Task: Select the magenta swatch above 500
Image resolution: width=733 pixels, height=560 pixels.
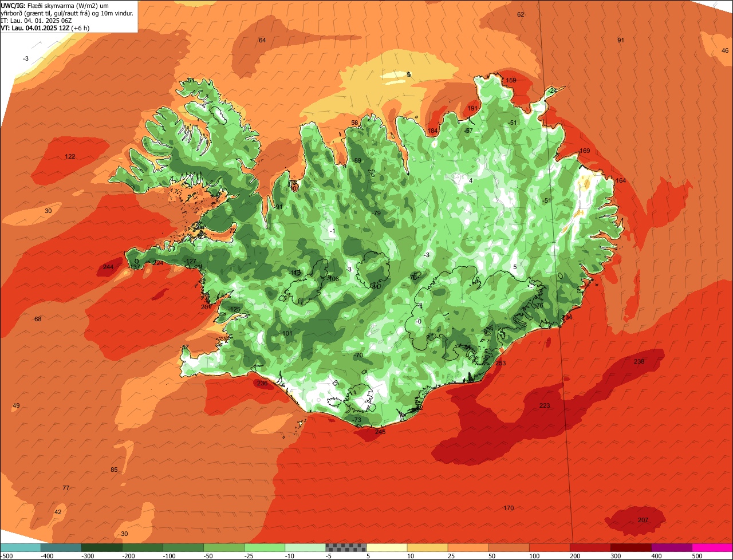Action: pos(712,547)
